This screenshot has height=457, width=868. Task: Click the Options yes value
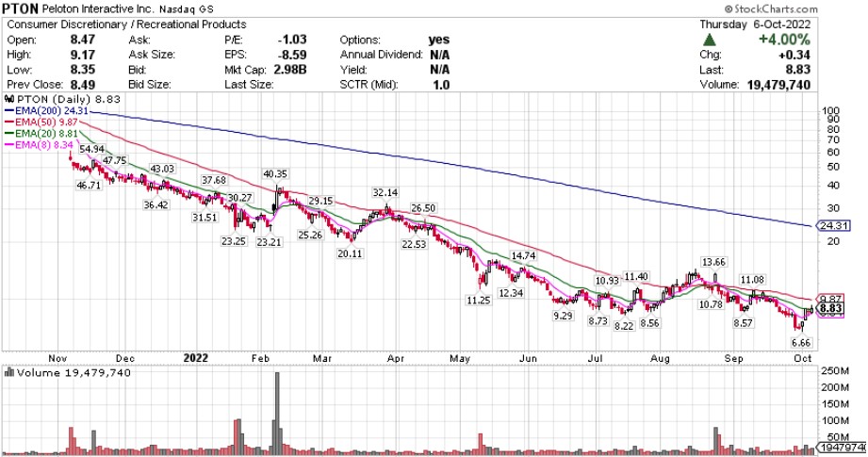coord(439,40)
